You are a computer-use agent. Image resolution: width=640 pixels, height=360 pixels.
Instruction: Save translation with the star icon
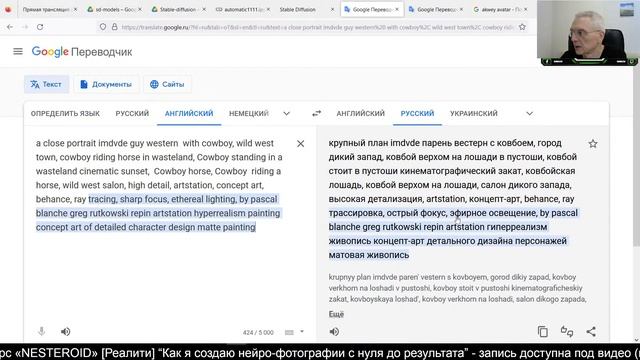point(593,144)
